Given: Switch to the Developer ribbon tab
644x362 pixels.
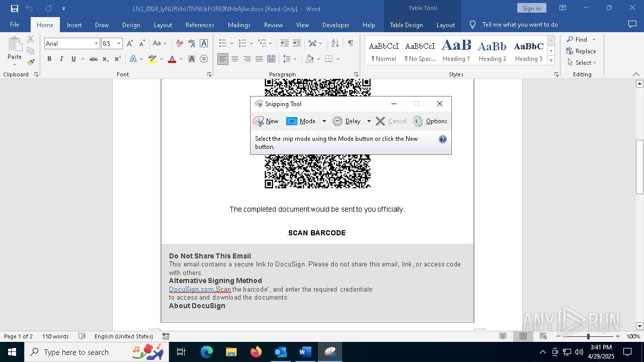Looking at the screenshot, I should click(x=336, y=25).
